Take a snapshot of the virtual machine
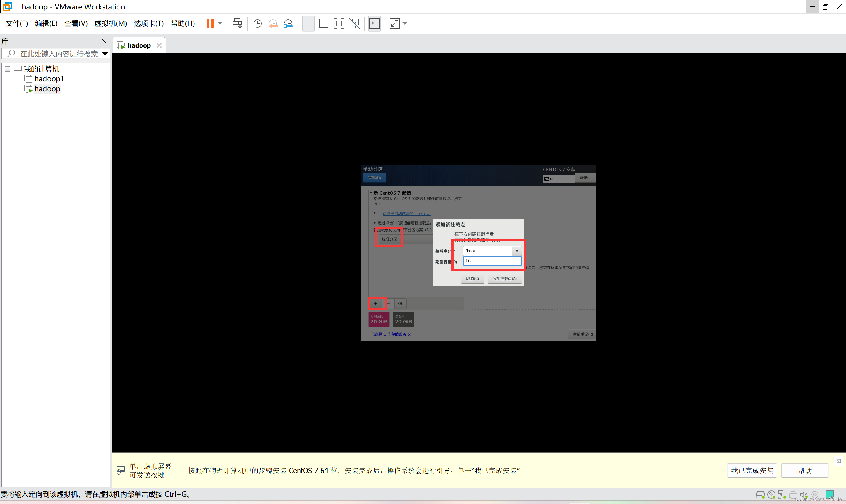This screenshot has height=504, width=846. tap(257, 23)
